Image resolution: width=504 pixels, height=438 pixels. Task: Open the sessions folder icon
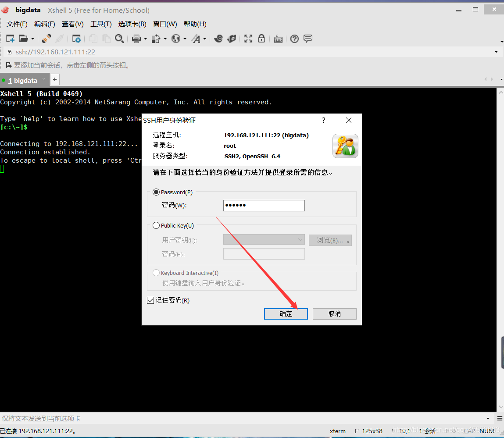23,39
